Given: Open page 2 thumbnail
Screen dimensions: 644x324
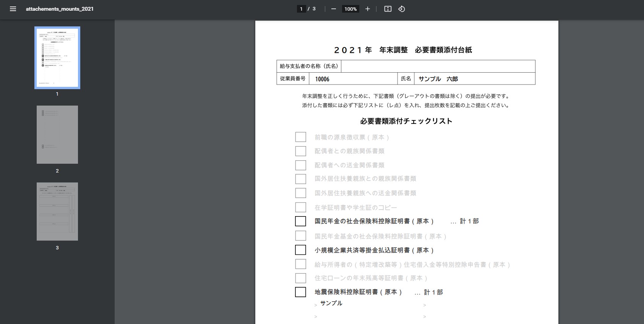Looking at the screenshot, I should click(57, 135).
